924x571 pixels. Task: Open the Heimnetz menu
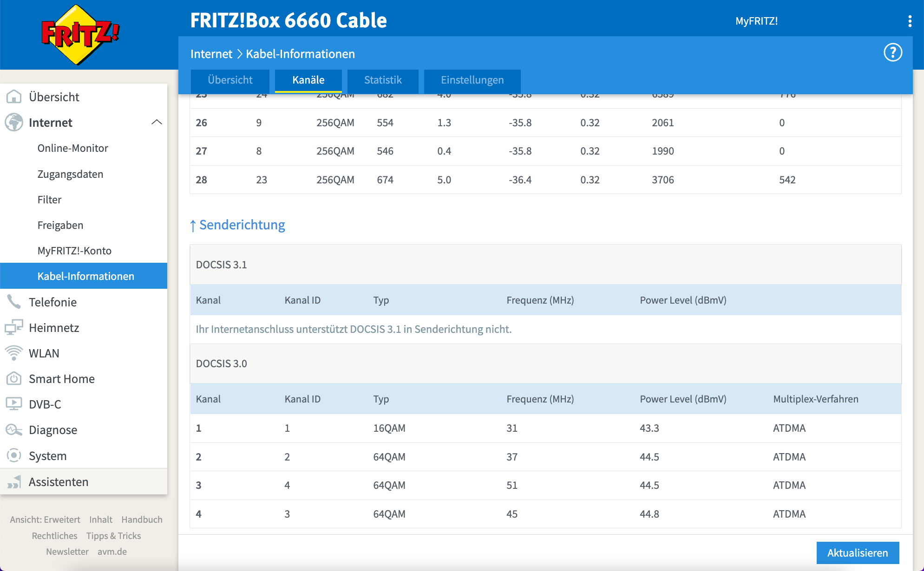tap(54, 327)
